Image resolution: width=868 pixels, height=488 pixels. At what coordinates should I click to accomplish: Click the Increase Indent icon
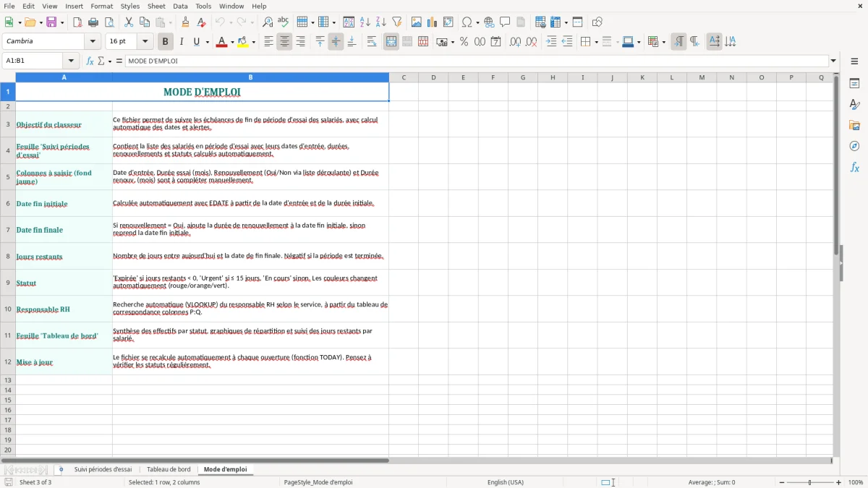[551, 42]
